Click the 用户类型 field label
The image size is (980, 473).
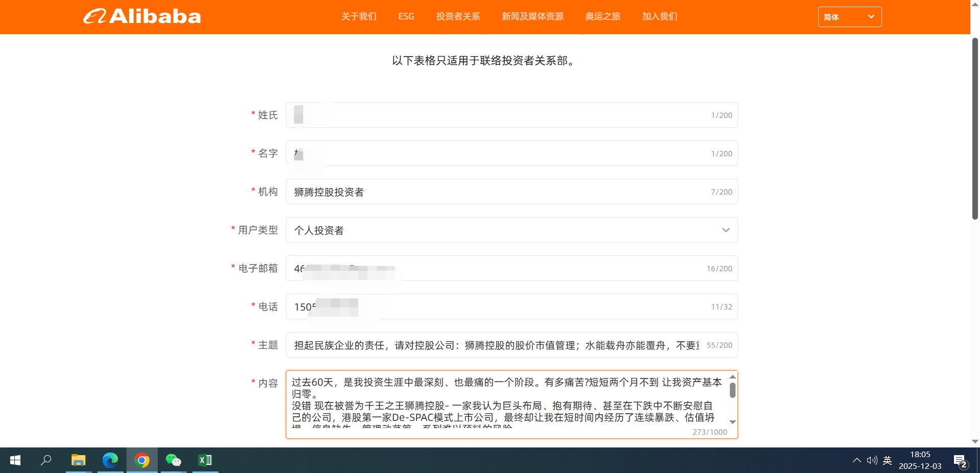[x=258, y=230]
